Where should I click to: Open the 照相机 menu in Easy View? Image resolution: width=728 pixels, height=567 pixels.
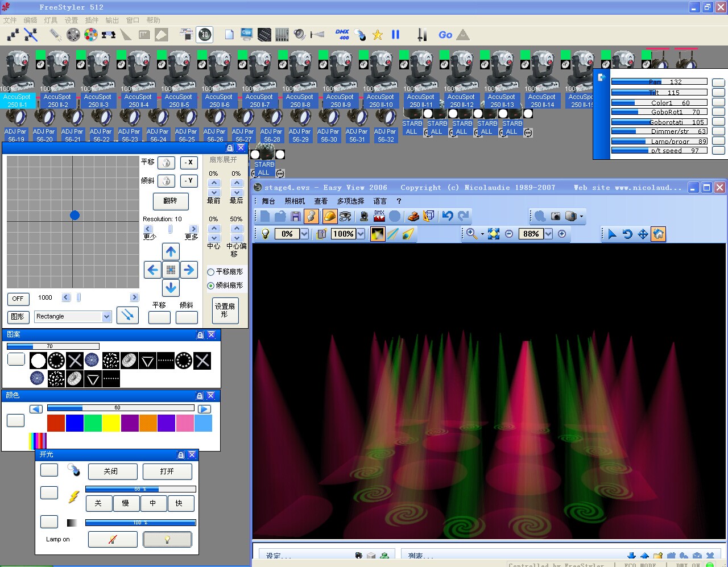[x=295, y=201]
